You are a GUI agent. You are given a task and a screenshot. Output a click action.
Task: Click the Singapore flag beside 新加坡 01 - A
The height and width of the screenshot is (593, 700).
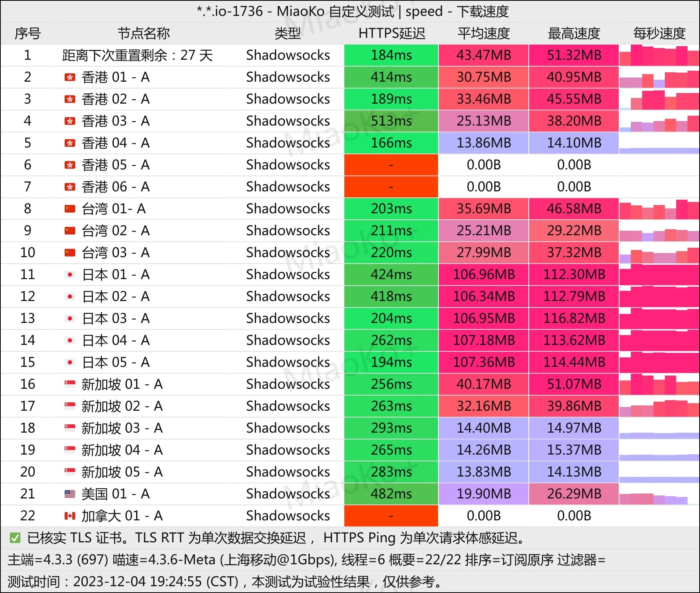click(x=70, y=384)
